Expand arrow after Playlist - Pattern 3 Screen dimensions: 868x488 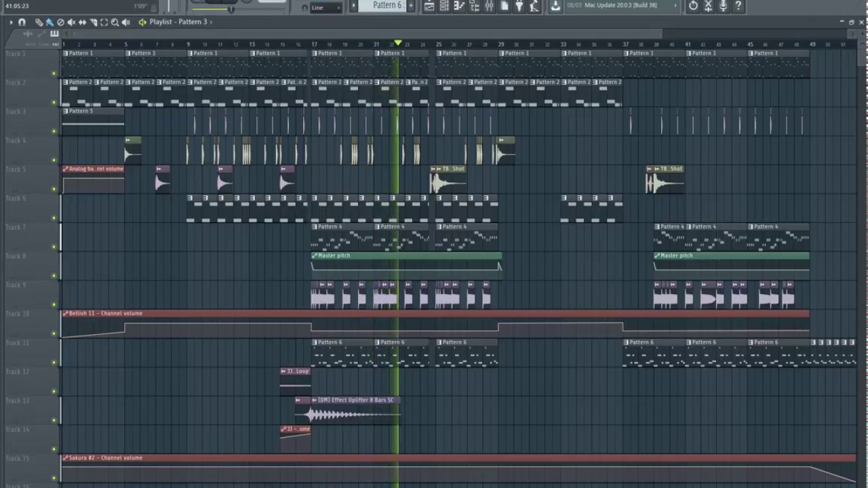[x=212, y=22]
